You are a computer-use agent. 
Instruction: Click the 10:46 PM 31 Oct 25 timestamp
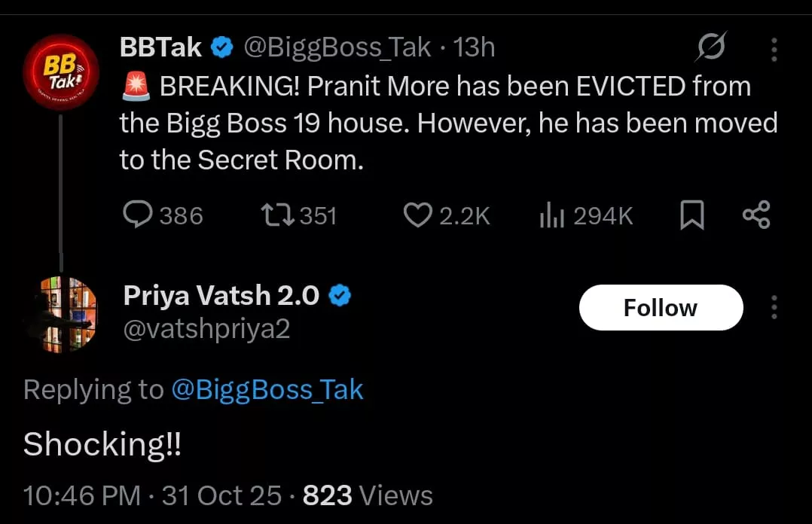152,495
